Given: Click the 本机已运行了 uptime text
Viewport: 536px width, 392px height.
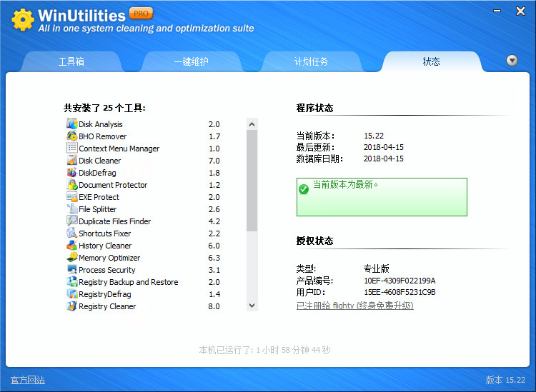Looking at the screenshot, I should [264, 350].
